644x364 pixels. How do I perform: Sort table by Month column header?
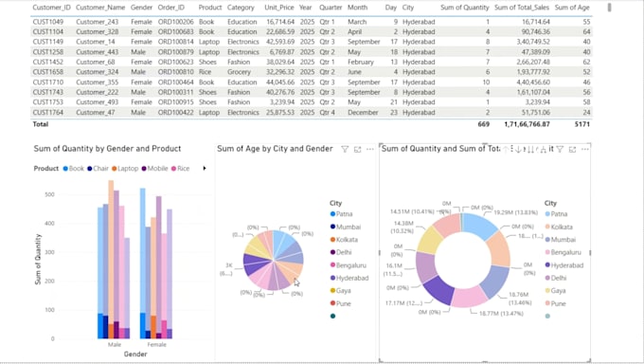pos(357,8)
